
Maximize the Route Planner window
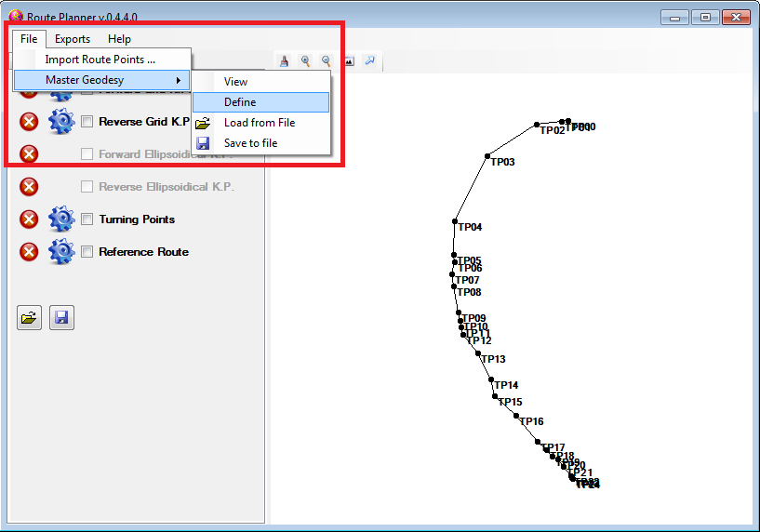(x=705, y=18)
